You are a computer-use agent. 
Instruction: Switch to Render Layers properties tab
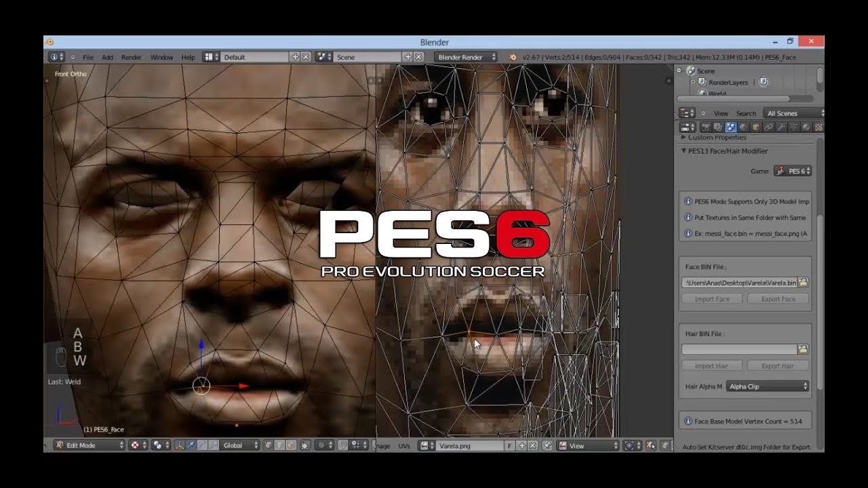click(718, 127)
